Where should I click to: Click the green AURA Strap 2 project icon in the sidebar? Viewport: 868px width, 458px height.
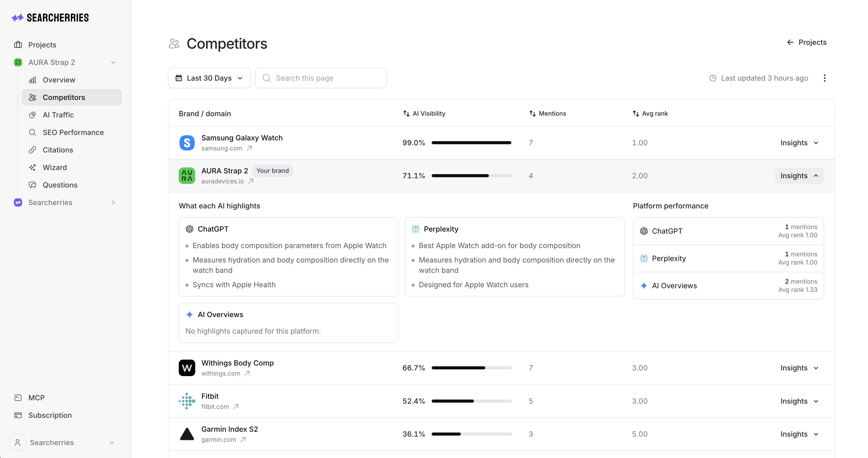(18, 62)
